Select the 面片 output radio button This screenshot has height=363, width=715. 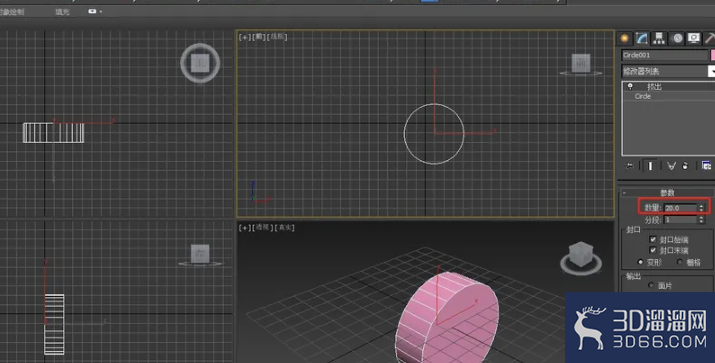pyautogui.click(x=651, y=285)
